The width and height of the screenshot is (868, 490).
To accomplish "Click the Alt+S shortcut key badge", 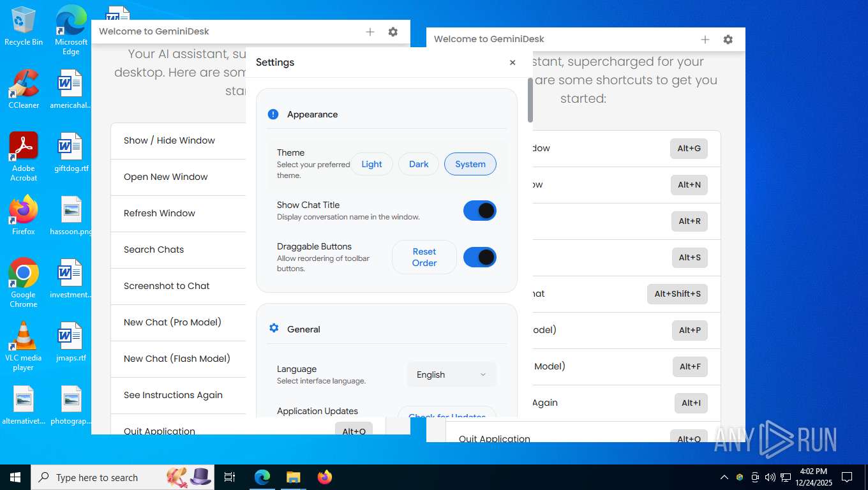I will 689,257.
